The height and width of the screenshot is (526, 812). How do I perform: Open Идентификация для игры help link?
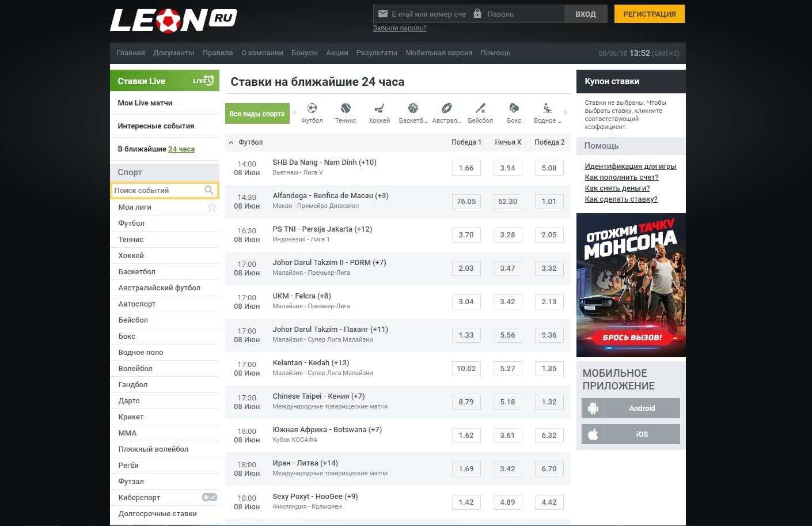(x=631, y=166)
